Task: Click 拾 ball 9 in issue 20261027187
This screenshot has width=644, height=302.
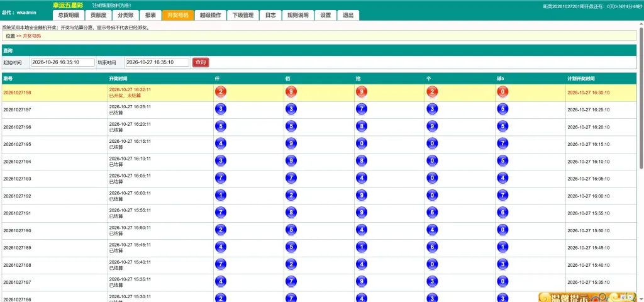Action: pyautogui.click(x=362, y=282)
